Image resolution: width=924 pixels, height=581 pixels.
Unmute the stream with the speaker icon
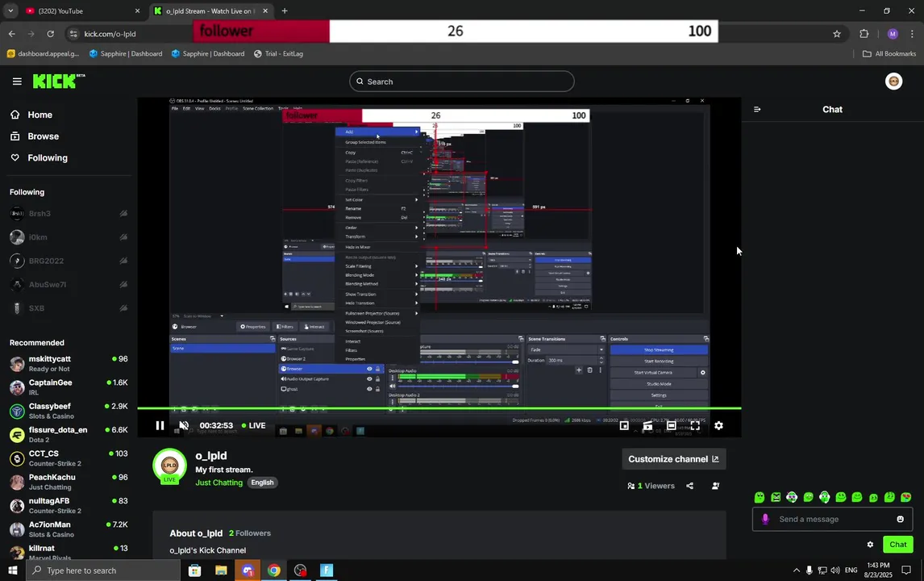[184, 425]
